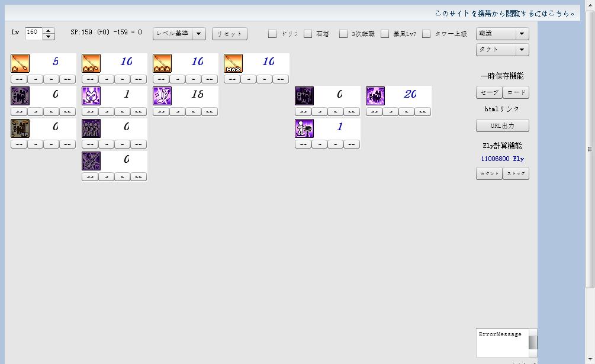Image resolution: width=595 pixels, height=364 pixels.
Task: Click the purple crowd skill icon with level 20
Action: pos(375,96)
